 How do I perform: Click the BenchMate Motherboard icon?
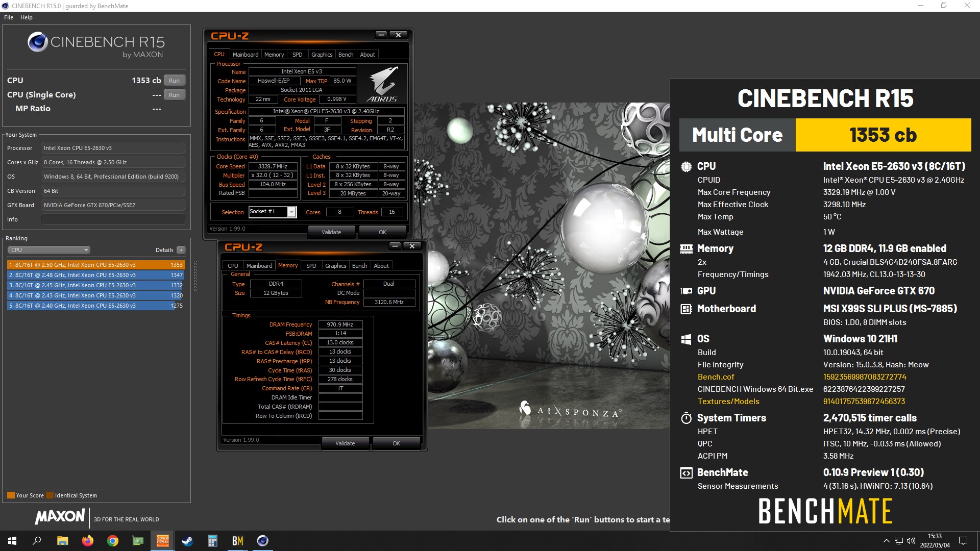pos(686,309)
